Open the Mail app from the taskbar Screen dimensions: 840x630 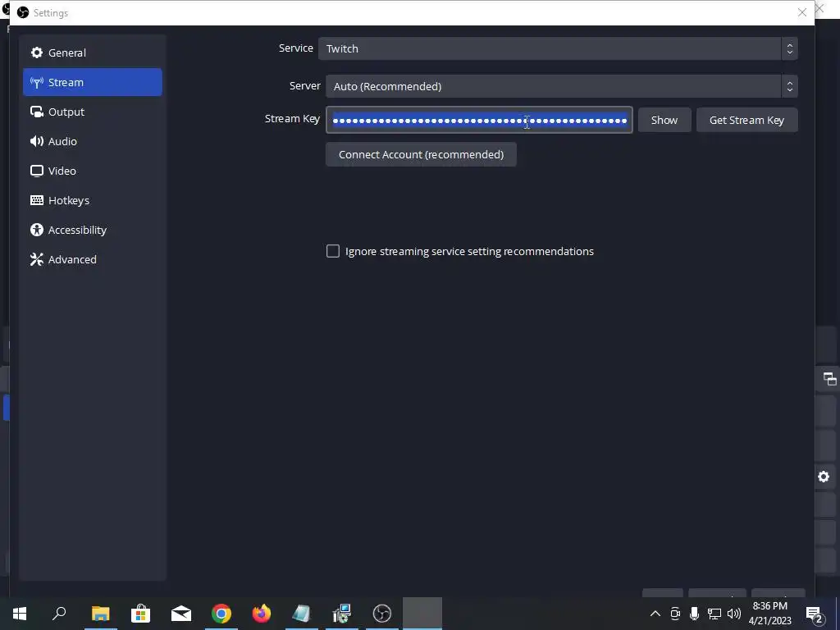click(x=181, y=614)
